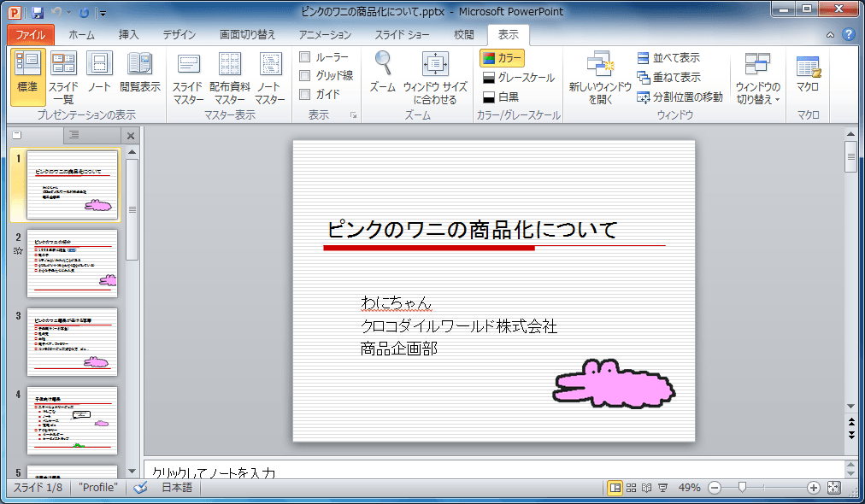Open the デザイン tab
This screenshot has width=865, height=504.
click(179, 35)
